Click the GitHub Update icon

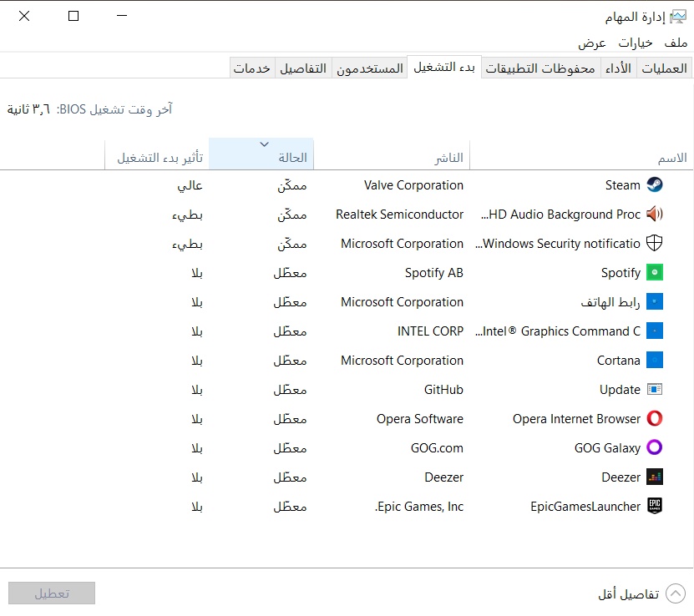point(654,389)
